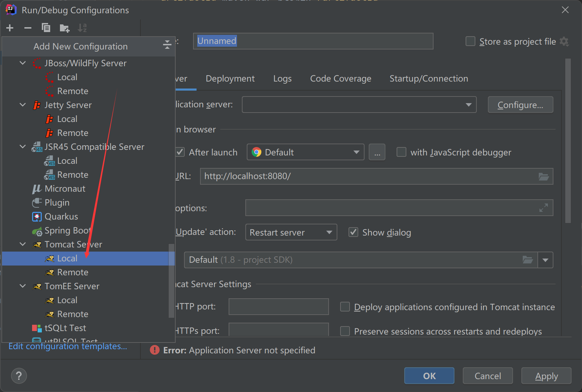Click the sort configurations alphabetically icon
Image resolution: width=582 pixels, height=392 pixels.
click(x=82, y=28)
